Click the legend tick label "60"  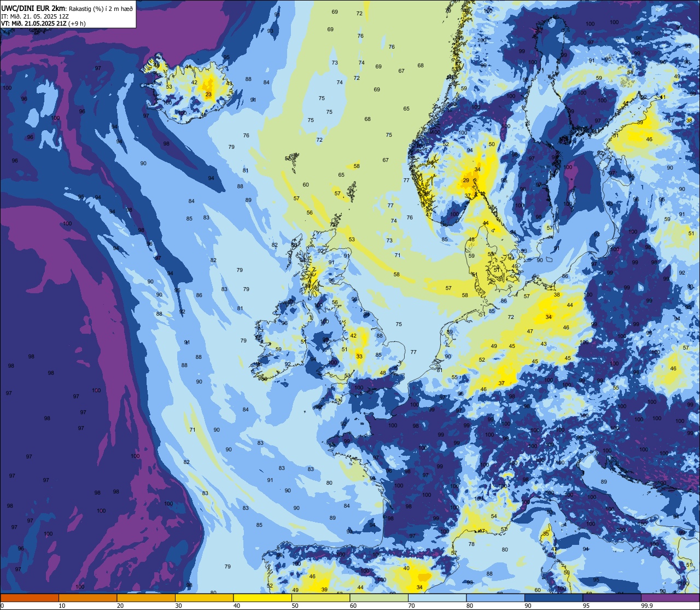353,606
